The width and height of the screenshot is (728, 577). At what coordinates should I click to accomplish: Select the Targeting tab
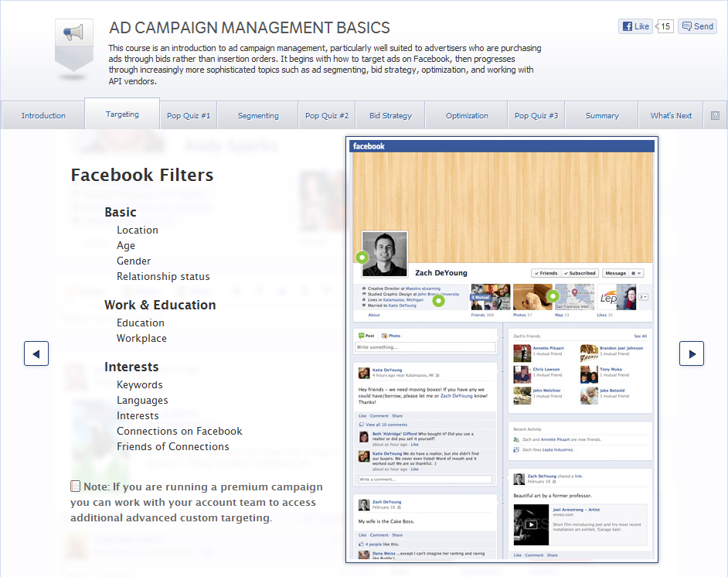pyautogui.click(x=122, y=114)
